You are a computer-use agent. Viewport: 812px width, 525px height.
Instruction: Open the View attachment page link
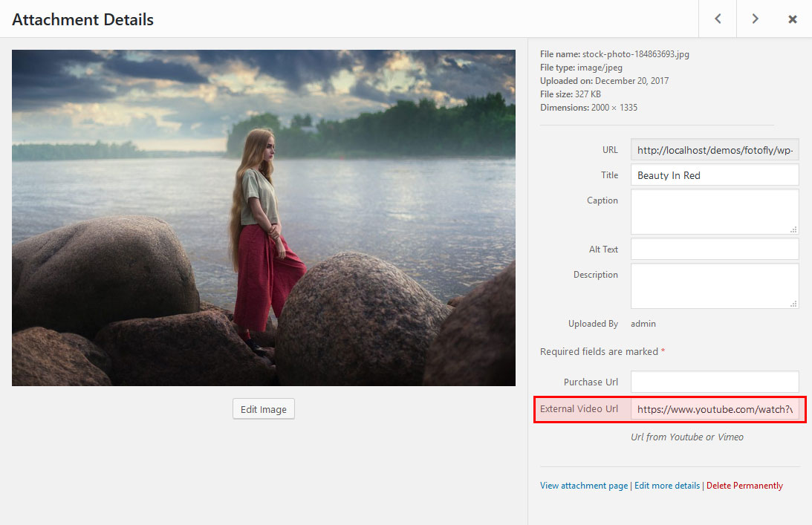coord(584,486)
